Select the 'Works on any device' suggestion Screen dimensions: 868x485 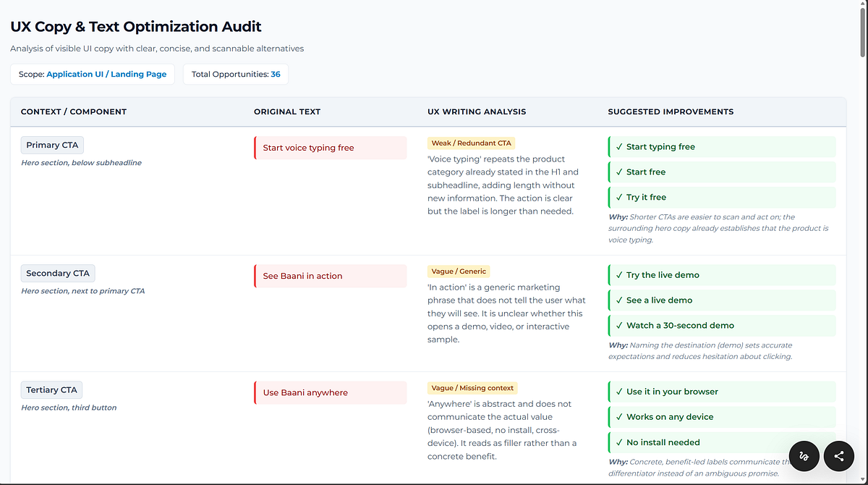point(722,417)
